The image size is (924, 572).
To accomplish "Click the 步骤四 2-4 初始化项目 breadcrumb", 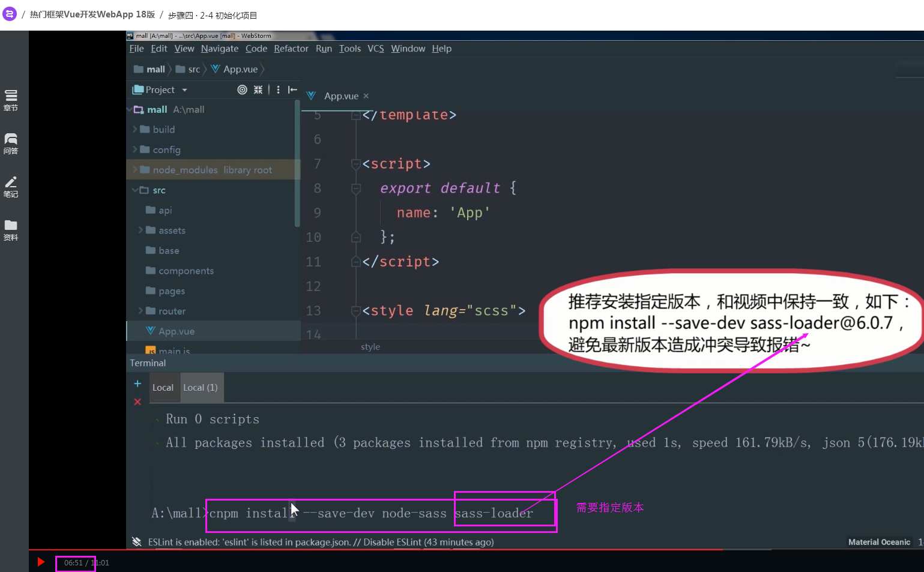I will 213,15.
